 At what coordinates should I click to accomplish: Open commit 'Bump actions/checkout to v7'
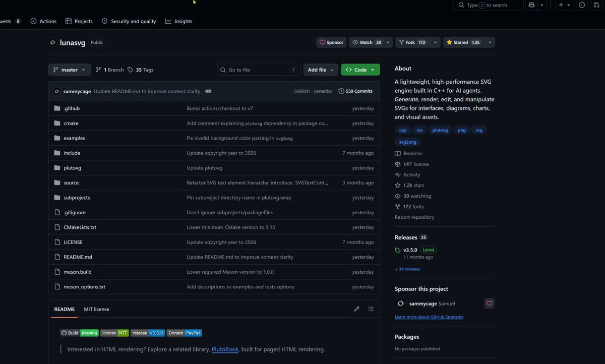coord(220,108)
